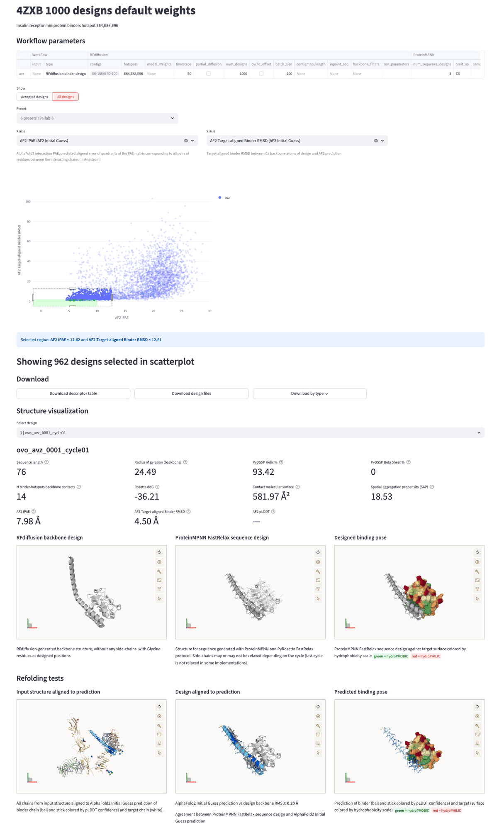Expand the Y axis metric dropdown

[382, 141]
